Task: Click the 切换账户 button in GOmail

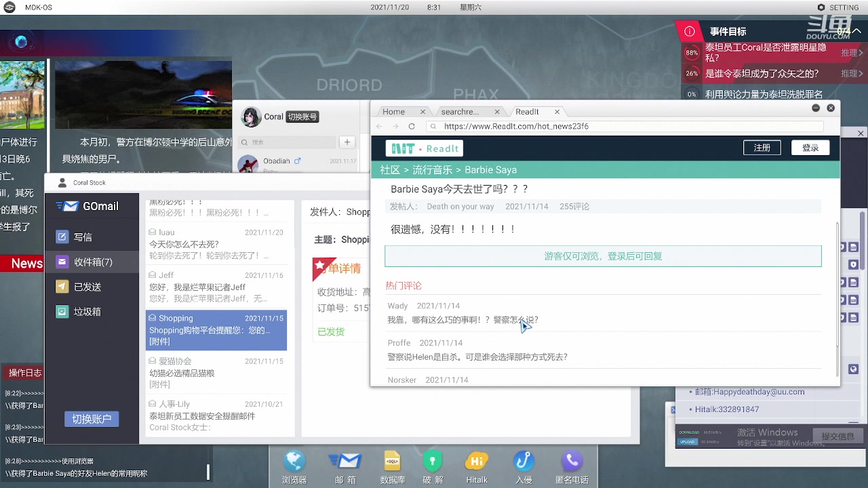Action: tap(92, 419)
